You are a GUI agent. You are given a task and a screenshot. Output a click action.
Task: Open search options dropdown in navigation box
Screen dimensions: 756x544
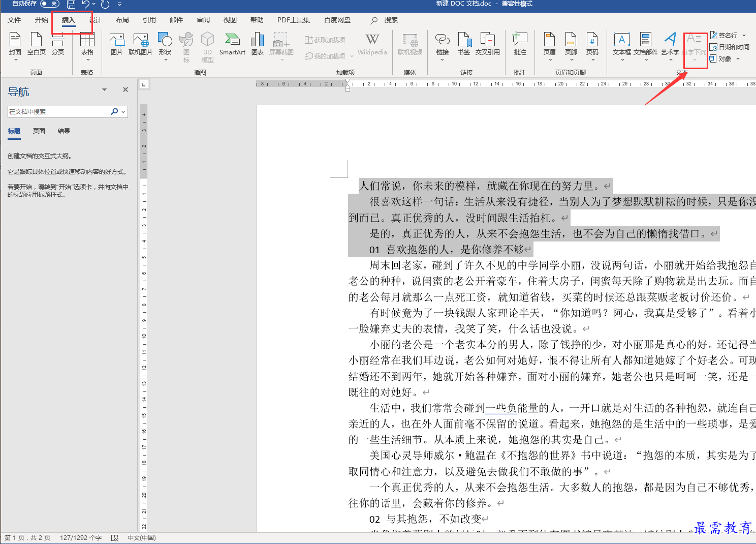tap(123, 112)
